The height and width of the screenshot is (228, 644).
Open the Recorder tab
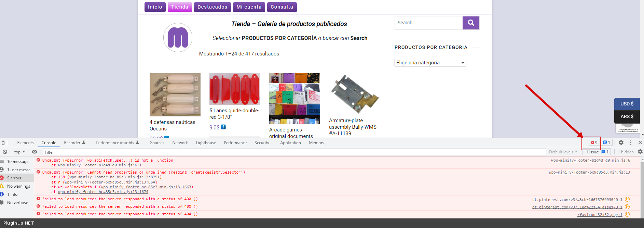tap(74, 143)
